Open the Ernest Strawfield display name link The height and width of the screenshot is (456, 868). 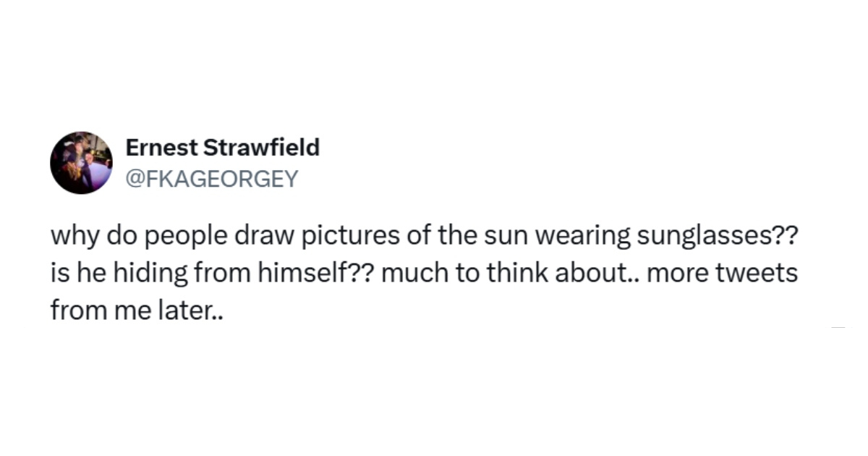pos(222,148)
